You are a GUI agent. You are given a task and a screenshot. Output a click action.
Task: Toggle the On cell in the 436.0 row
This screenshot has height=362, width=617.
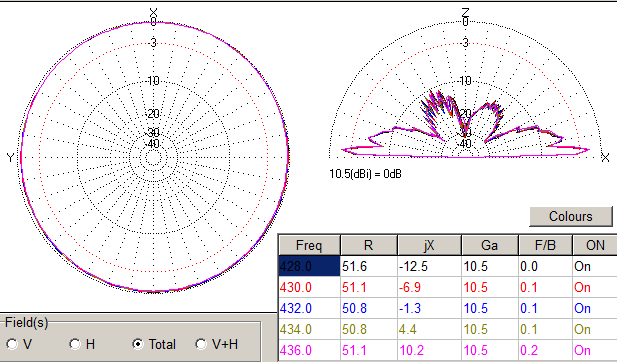click(x=595, y=350)
